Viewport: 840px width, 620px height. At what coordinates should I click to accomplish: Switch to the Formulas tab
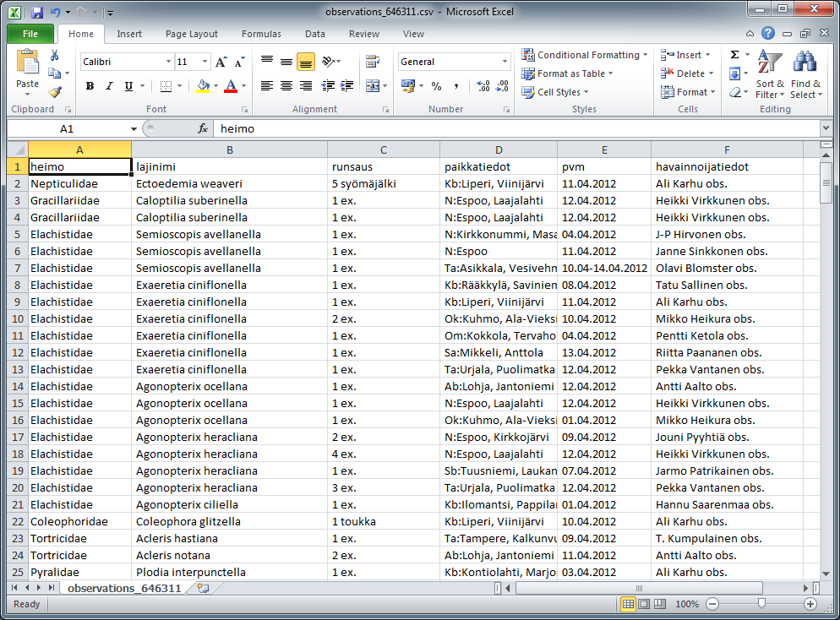[261, 34]
